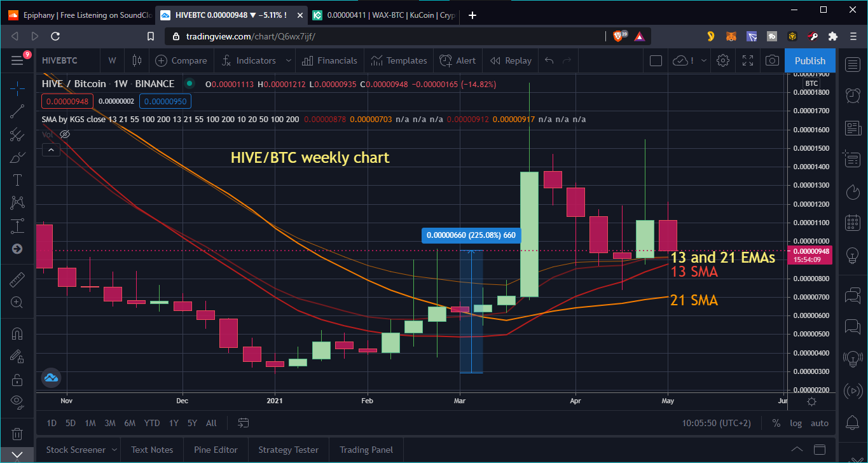Open the watchlist panel icon
The image size is (868, 463).
coord(852,64)
